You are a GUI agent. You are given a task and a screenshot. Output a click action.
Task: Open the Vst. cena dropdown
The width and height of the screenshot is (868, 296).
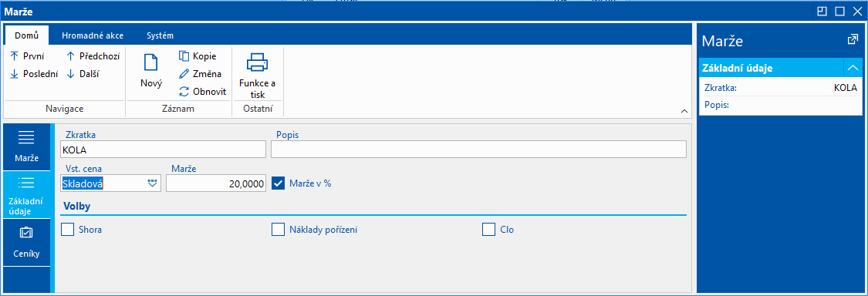tap(153, 183)
